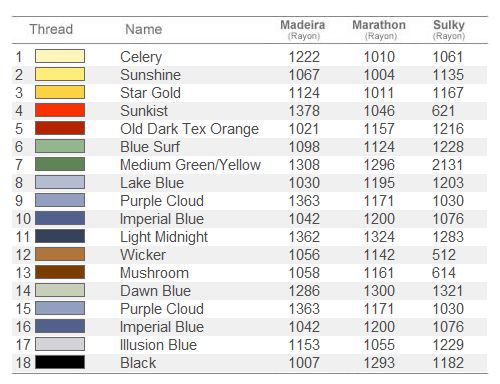Select the Dawn Blue name text
Viewport: 500px width, 384px height.
pyautogui.click(x=156, y=291)
